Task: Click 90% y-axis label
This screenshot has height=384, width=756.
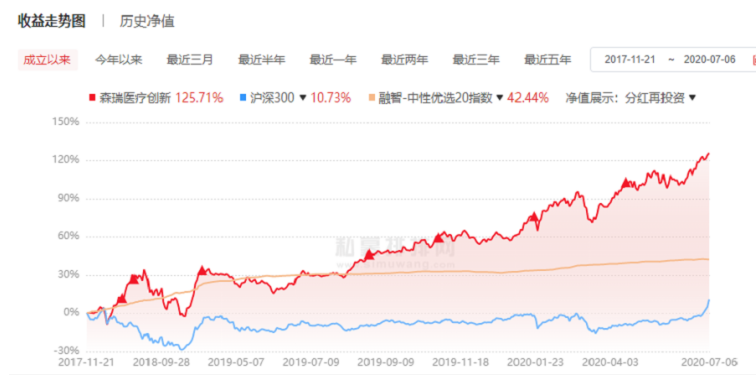Action: pyautogui.click(x=68, y=199)
